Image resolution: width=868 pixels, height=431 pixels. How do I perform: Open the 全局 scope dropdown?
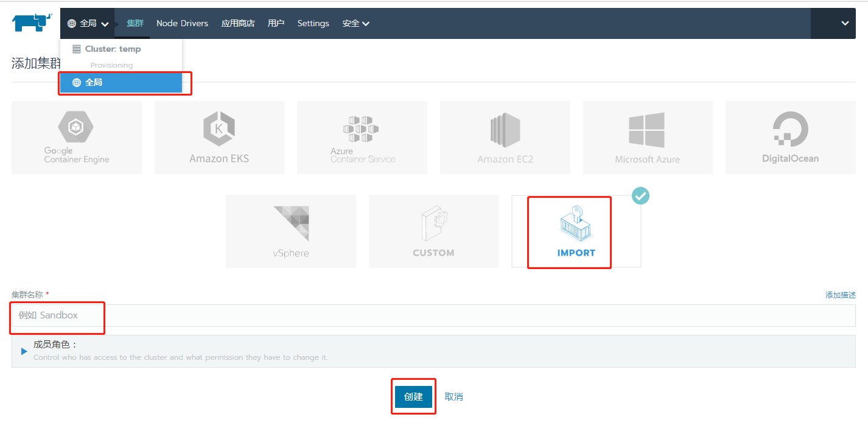[88, 23]
